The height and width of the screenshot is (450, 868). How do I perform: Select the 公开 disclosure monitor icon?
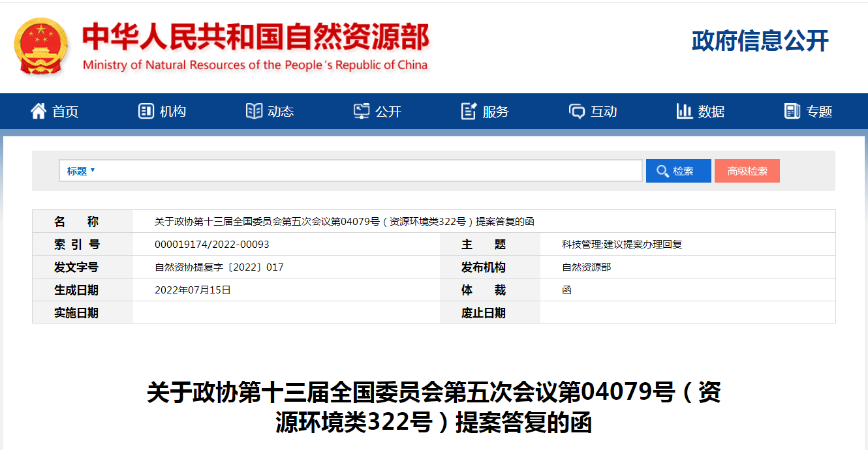[362, 111]
